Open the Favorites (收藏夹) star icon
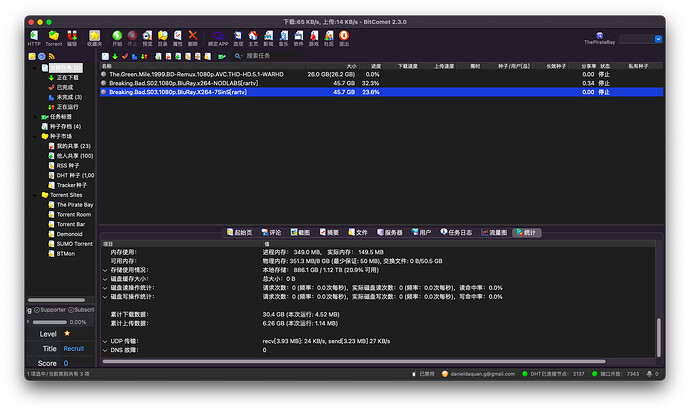 pos(94,36)
